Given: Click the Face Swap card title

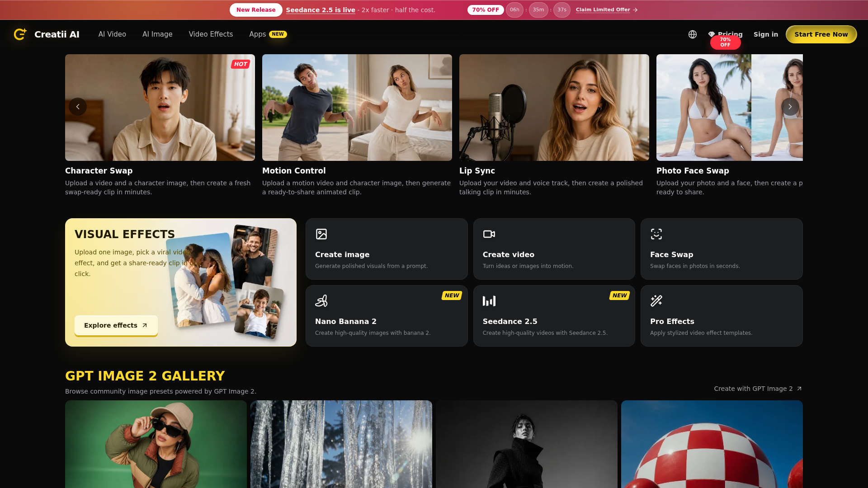Looking at the screenshot, I should click(672, 255).
